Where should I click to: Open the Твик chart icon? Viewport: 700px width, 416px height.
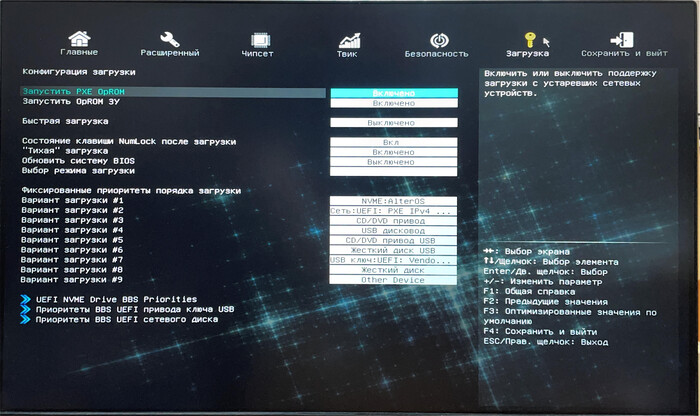coord(348,38)
